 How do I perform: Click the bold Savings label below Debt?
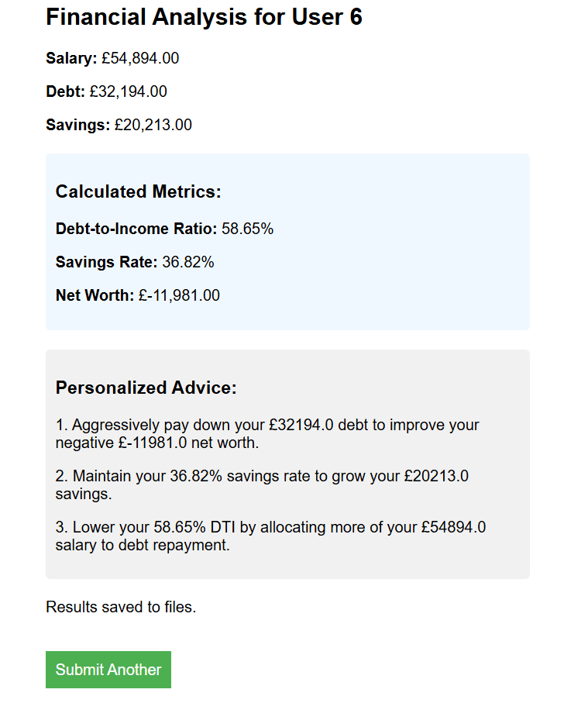coord(77,125)
